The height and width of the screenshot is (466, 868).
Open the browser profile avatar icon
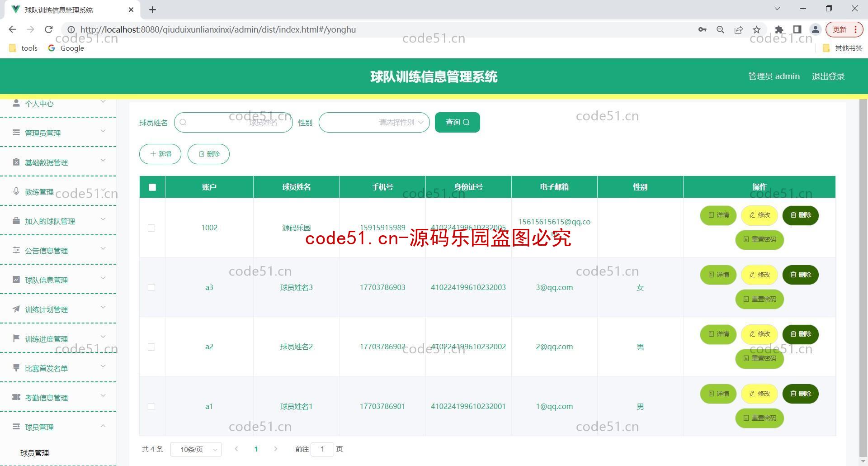pos(816,29)
